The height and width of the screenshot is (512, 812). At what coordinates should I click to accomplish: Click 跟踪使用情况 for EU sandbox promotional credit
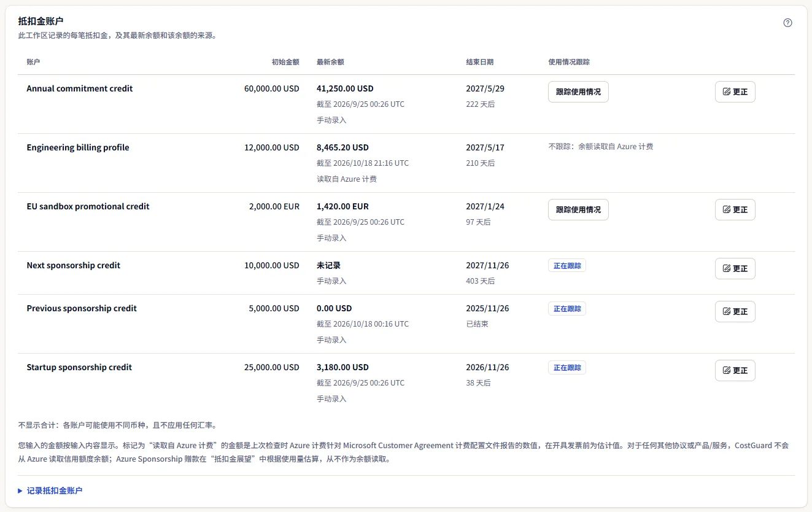578,210
